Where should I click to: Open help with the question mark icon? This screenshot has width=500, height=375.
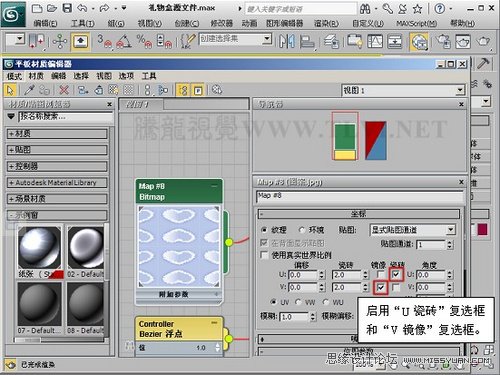pyautogui.click(x=440, y=9)
